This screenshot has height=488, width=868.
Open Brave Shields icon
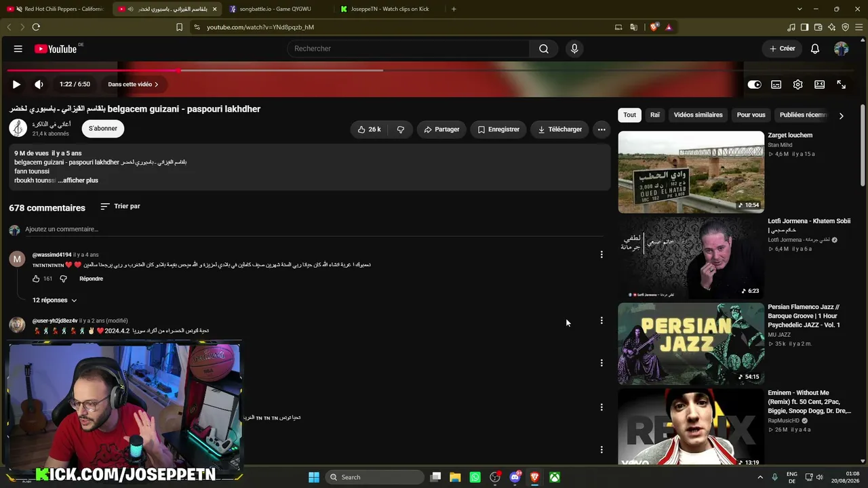point(654,27)
